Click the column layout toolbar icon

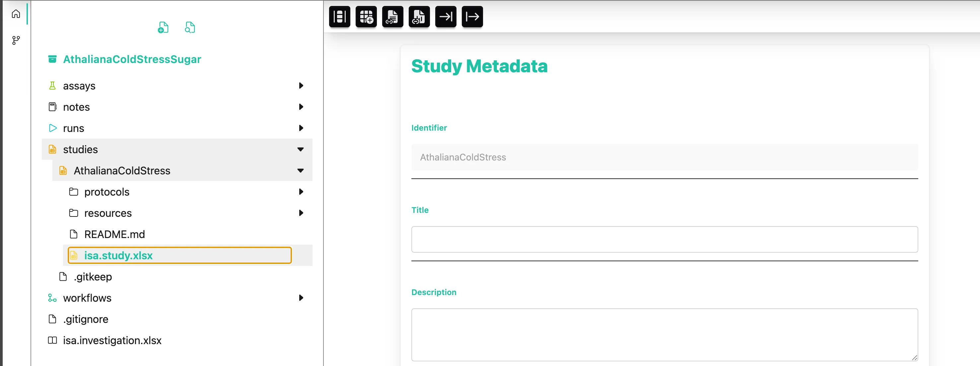point(339,17)
